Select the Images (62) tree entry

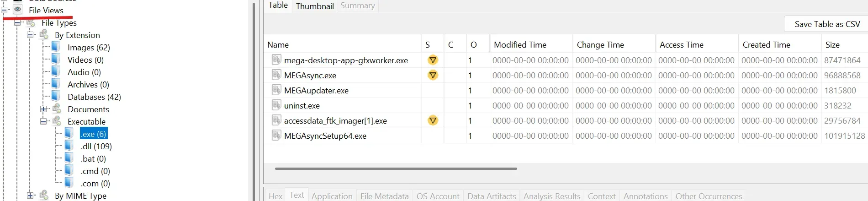pyautogui.click(x=89, y=47)
